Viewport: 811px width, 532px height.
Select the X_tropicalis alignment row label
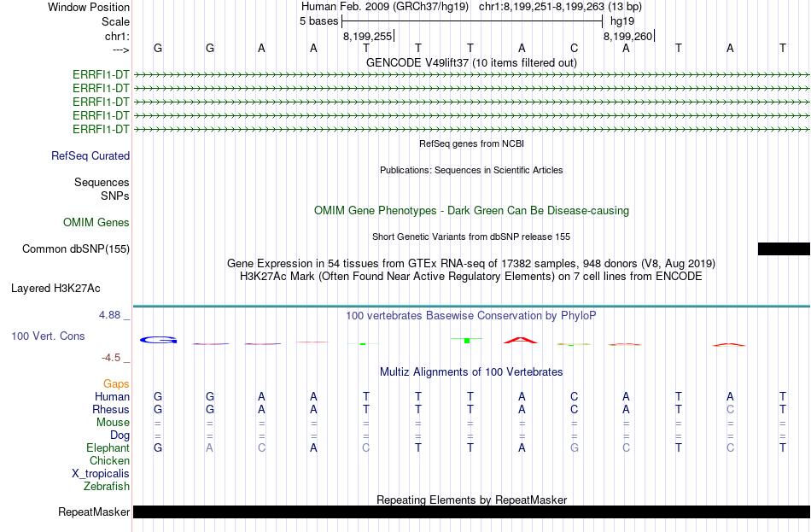pyautogui.click(x=101, y=474)
